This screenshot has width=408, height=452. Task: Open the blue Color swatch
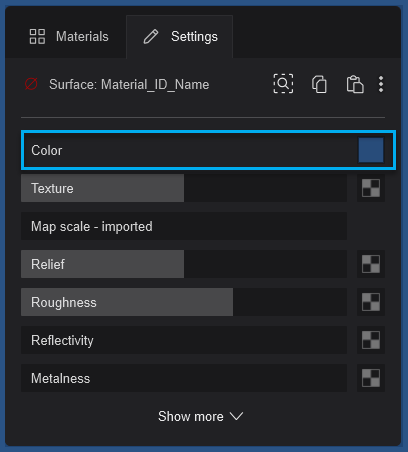371,150
